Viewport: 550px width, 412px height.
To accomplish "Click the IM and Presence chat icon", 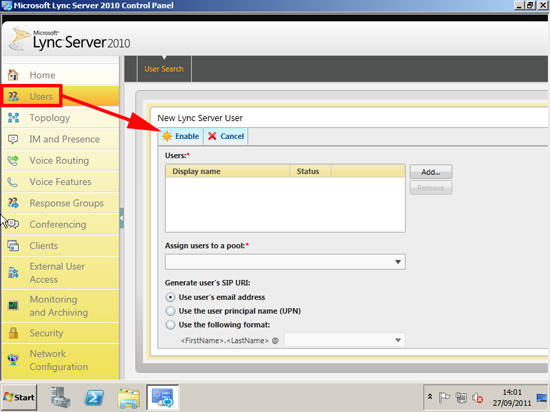I will pyautogui.click(x=13, y=139).
